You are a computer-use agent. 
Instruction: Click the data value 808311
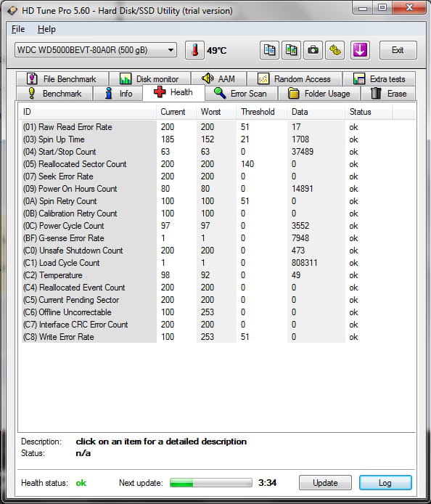pyautogui.click(x=304, y=263)
